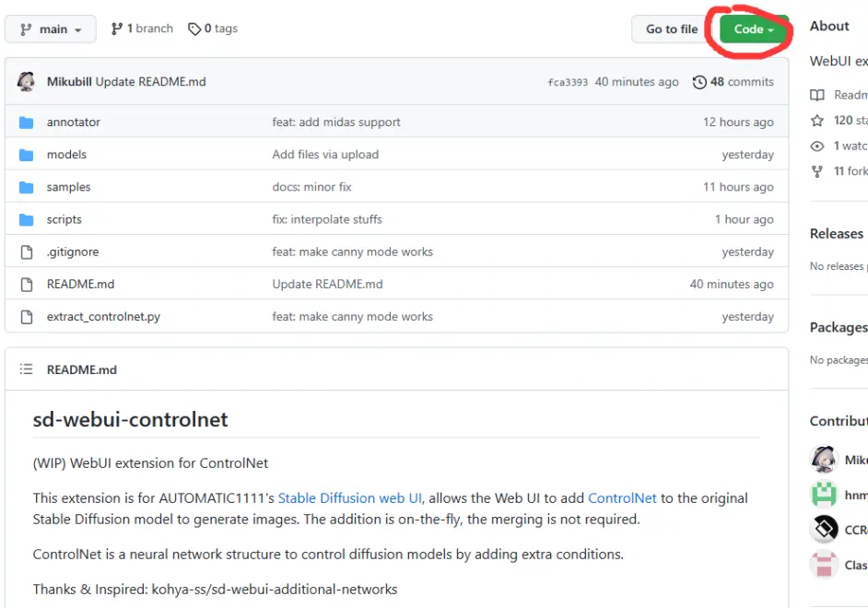This screenshot has height=608, width=868.
Task: Open the samples folder
Action: [x=68, y=187]
